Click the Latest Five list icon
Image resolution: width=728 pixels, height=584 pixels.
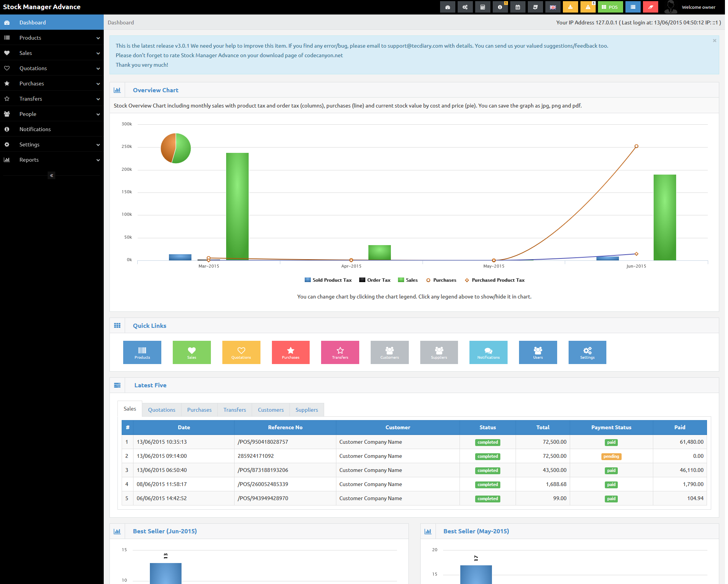pos(117,385)
